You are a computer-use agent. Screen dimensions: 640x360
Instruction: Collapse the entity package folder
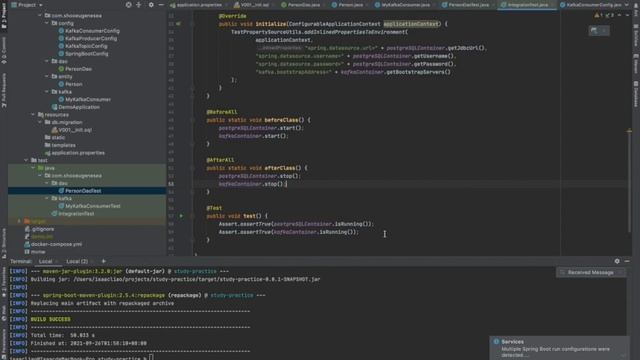pos(47,76)
